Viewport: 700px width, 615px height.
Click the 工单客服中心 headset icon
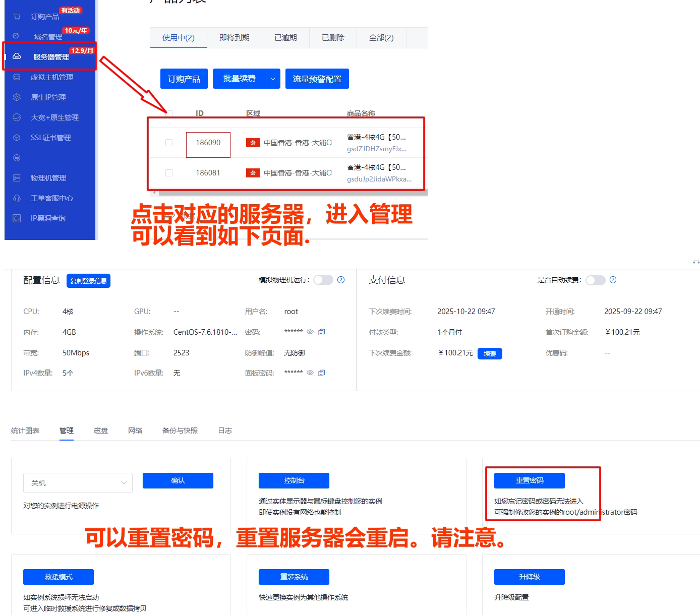click(x=17, y=198)
